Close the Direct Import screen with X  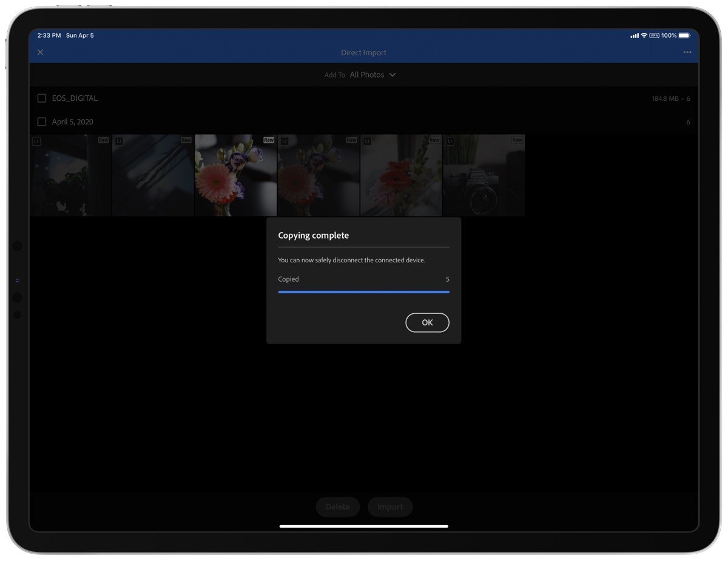coord(40,52)
